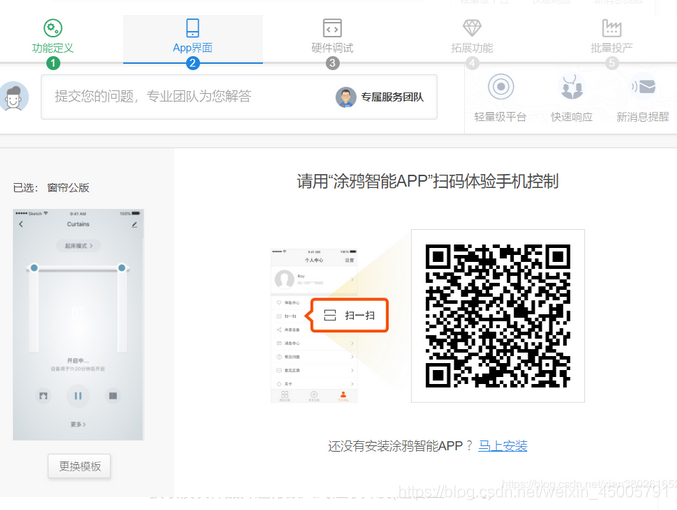Screen dimensions: 677x510
Task: Click the pause button in curtain preview
Action: coord(78,396)
